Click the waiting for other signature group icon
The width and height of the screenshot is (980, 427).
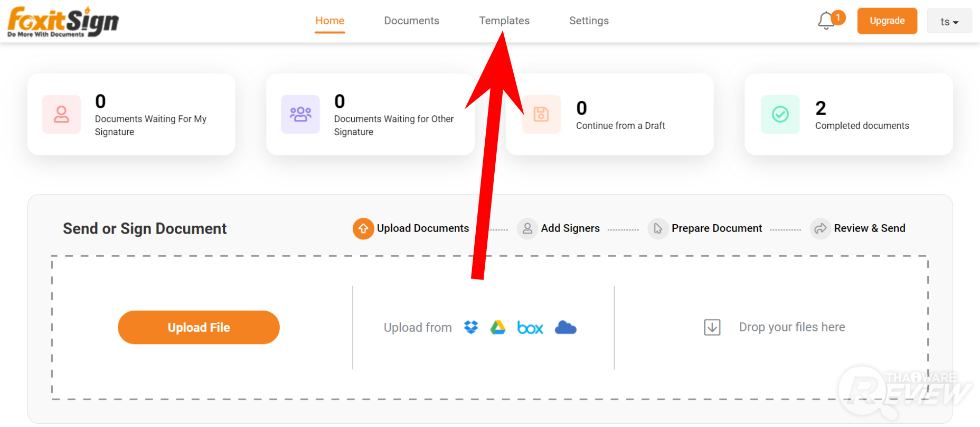pos(300,114)
